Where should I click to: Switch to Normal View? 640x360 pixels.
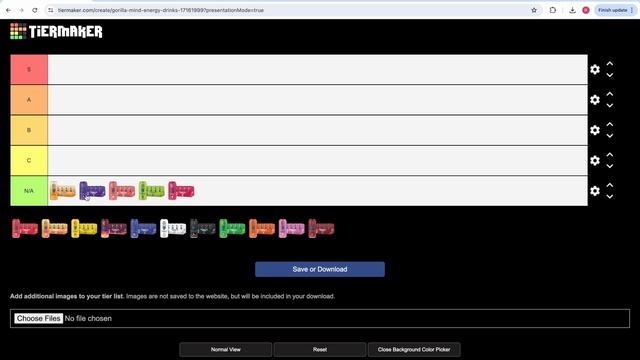[225, 349]
